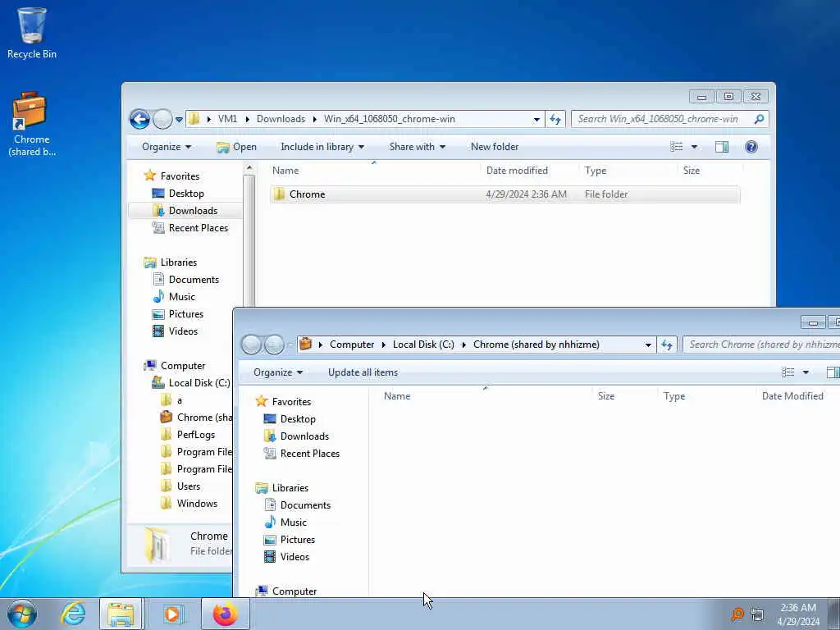Open view options arrow in front window

pos(806,372)
